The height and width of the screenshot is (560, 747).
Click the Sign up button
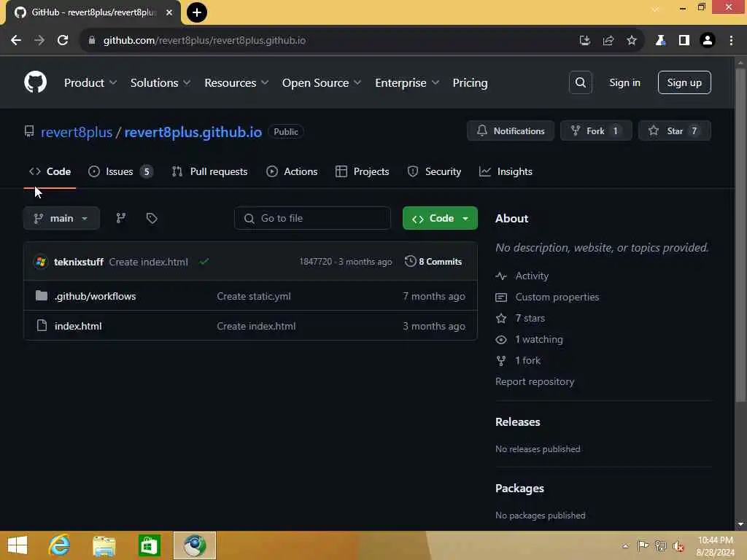(x=684, y=82)
